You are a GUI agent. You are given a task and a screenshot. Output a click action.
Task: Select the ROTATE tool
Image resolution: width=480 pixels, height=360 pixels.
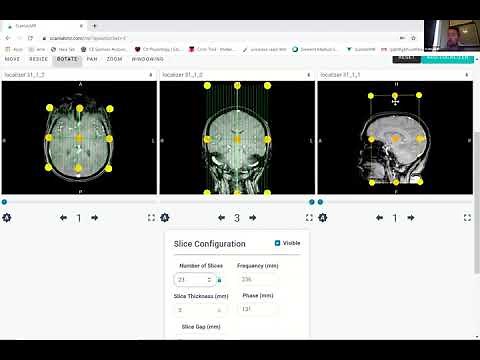point(67,59)
